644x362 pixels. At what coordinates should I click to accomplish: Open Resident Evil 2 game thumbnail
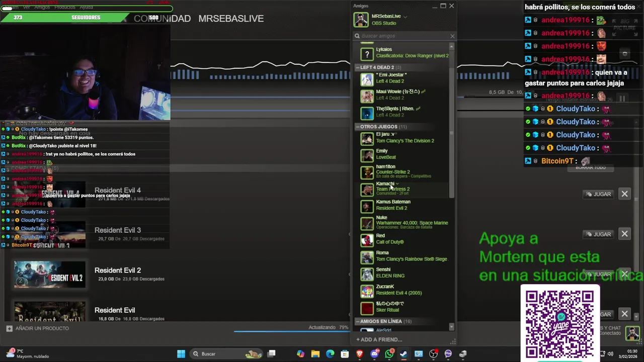pyautogui.click(x=49, y=274)
